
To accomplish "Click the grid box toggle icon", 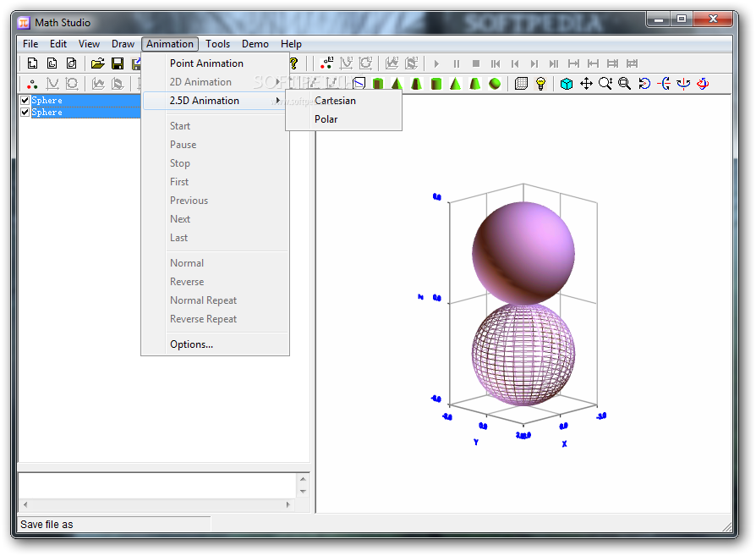I will [521, 84].
